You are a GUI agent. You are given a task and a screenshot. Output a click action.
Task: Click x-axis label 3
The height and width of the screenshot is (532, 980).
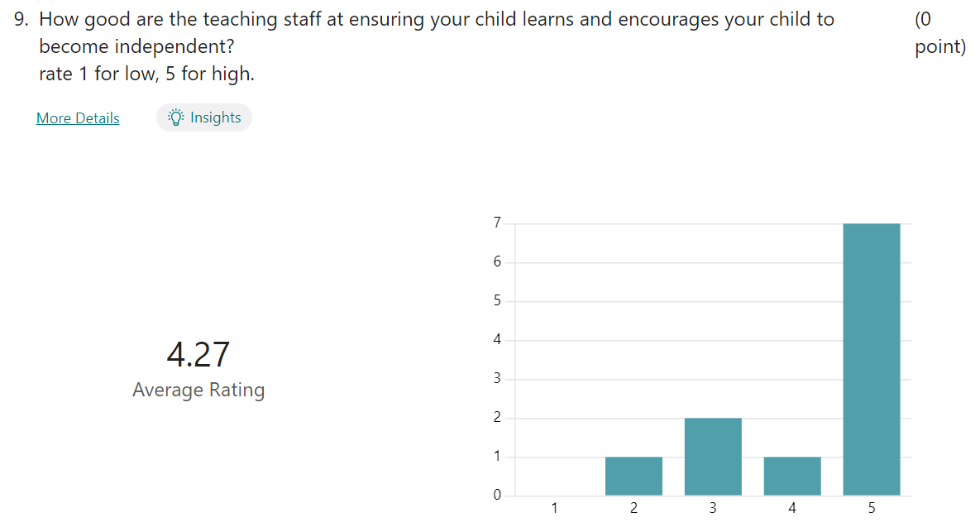point(713,508)
